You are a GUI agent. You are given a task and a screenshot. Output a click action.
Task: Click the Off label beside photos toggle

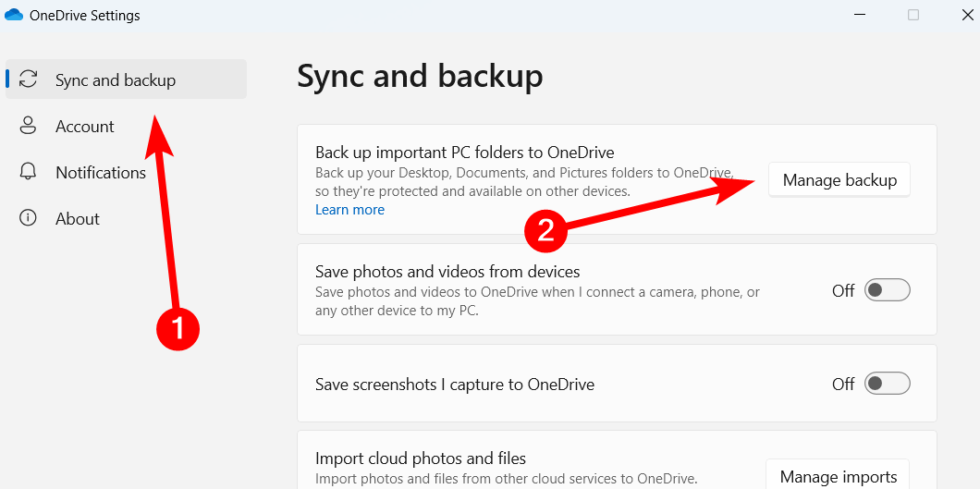click(x=843, y=290)
